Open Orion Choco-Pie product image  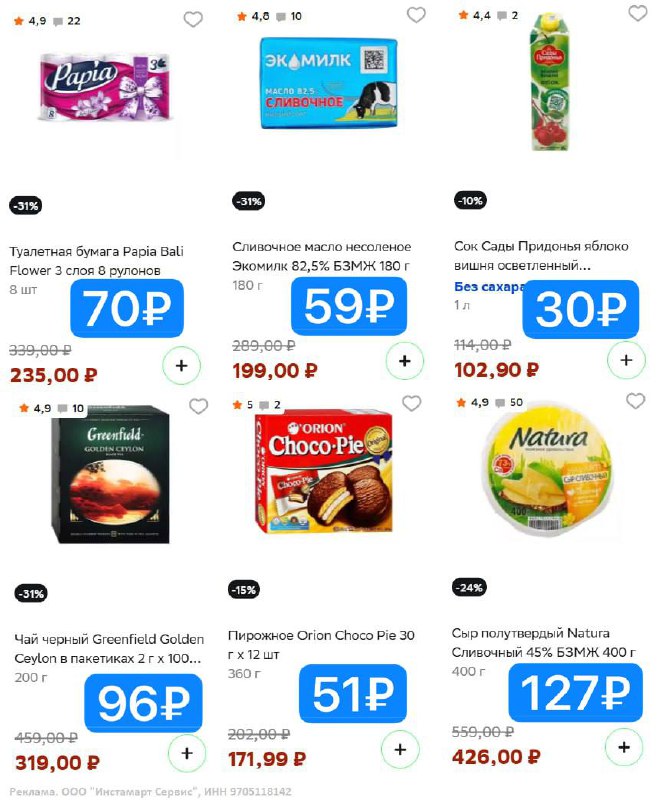point(324,471)
